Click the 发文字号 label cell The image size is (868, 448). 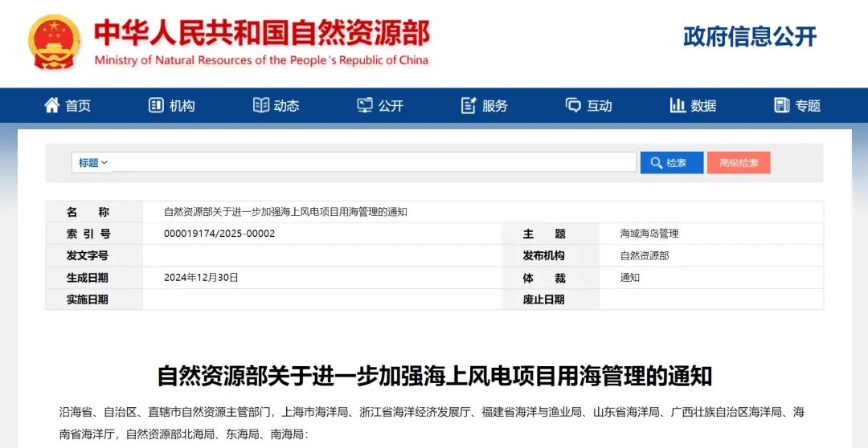[94, 255]
